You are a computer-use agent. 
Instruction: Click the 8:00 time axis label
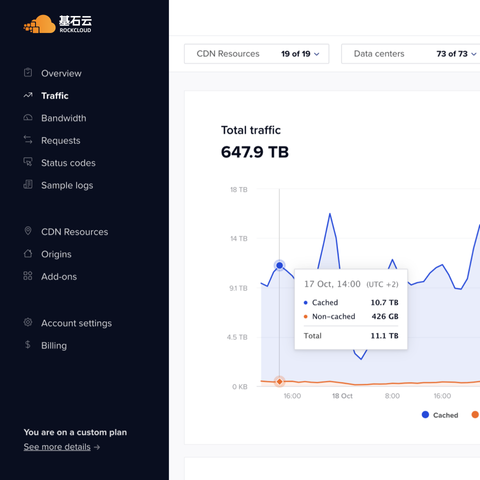(392, 396)
